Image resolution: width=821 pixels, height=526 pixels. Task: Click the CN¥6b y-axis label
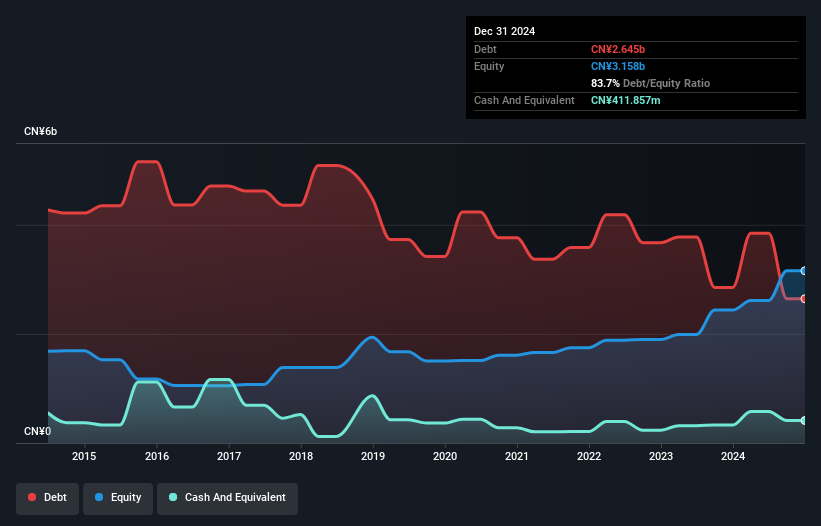(x=40, y=131)
